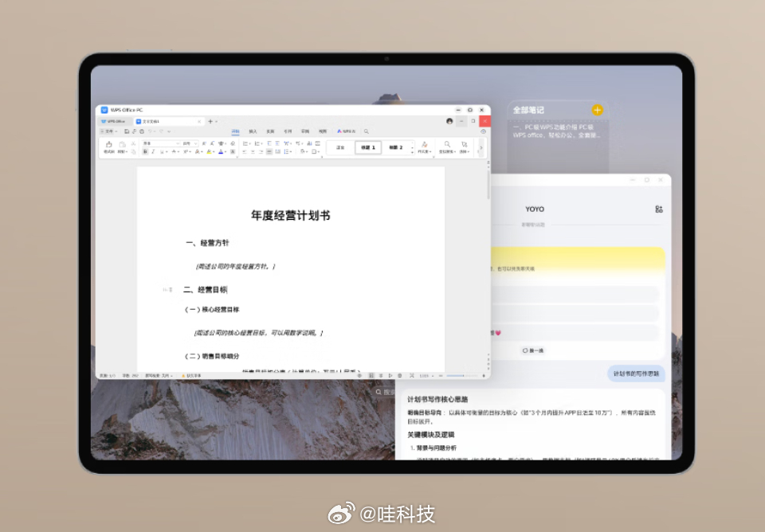The width and height of the screenshot is (765, 532).
Task: Apply italic formatting to text
Action: pyautogui.click(x=152, y=151)
